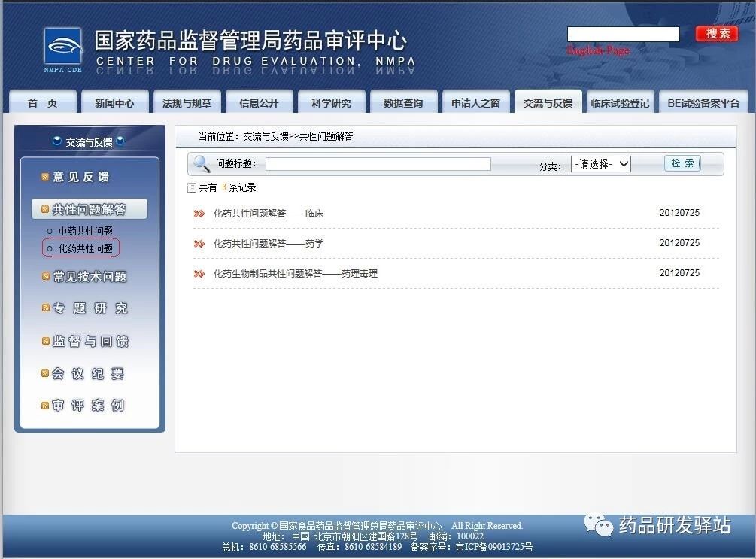
Task: Click the date 20120725 in the 临床 row
Action: tap(679, 213)
